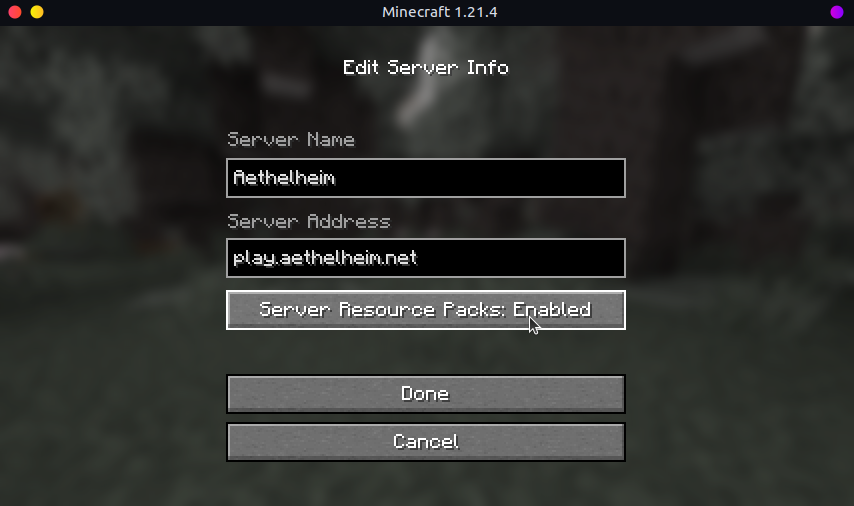Click the Server Address label
This screenshot has width=854, height=506.
pyautogui.click(x=309, y=221)
